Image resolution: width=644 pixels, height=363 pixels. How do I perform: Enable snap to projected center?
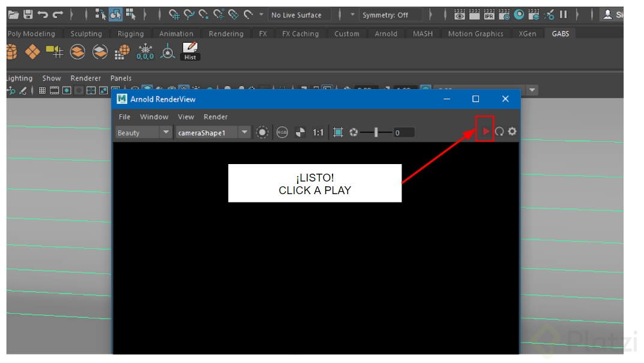pos(218,15)
